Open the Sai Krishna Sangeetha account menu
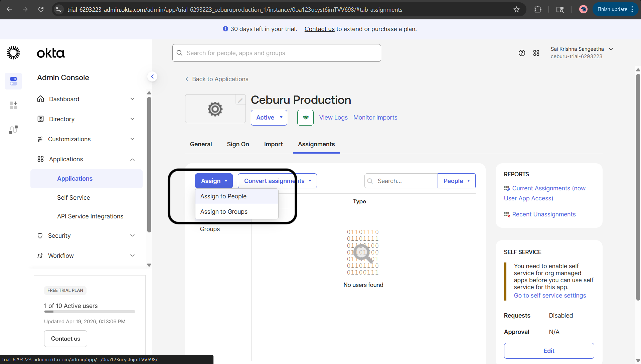641x364 pixels. click(x=582, y=53)
